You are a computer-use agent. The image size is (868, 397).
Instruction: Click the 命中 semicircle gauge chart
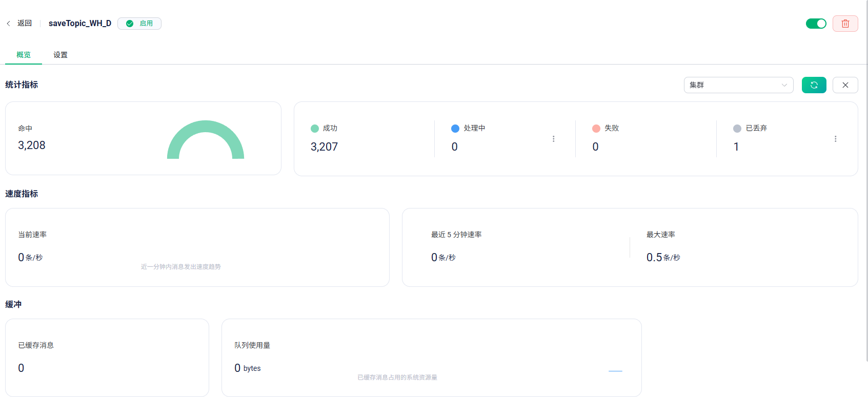(x=206, y=140)
